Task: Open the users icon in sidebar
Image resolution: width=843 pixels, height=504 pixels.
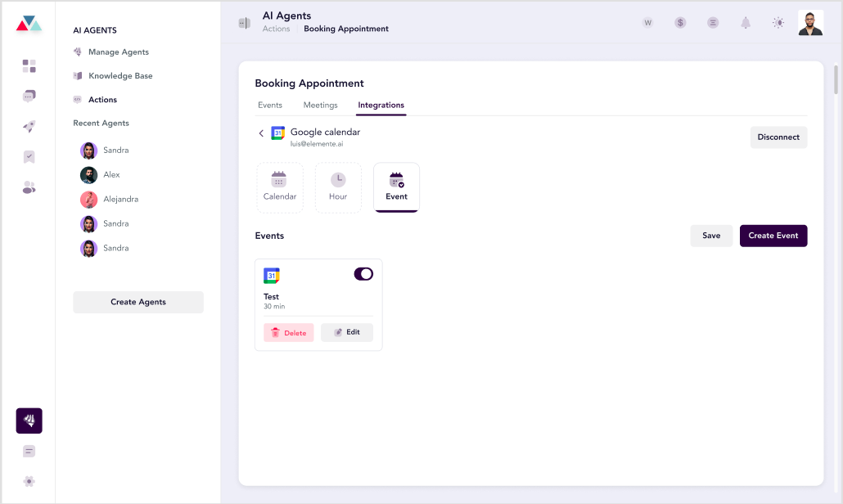Action: [29, 187]
